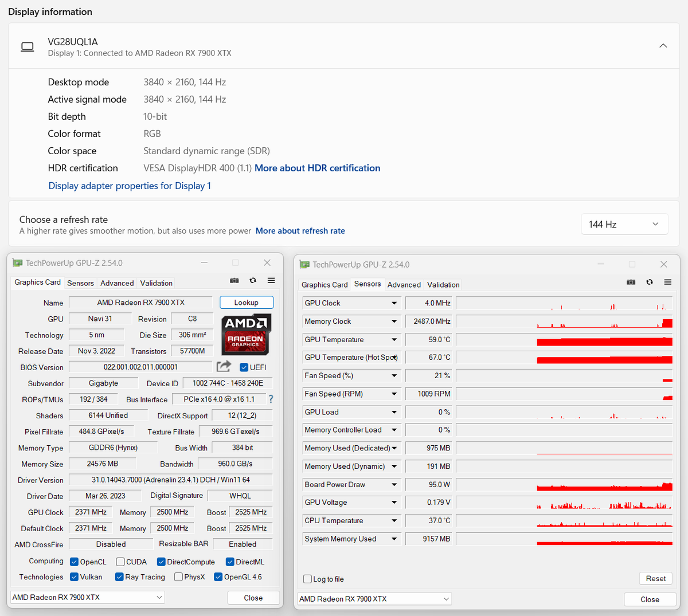Viewport: 688px width, 616px height.
Task: Toggle the Ray Tracing checkbox
Action: coord(119,576)
